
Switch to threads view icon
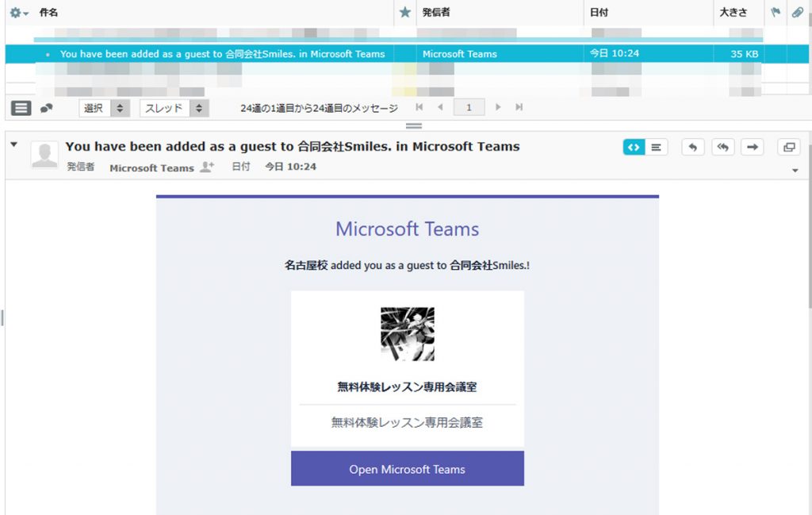(x=47, y=108)
